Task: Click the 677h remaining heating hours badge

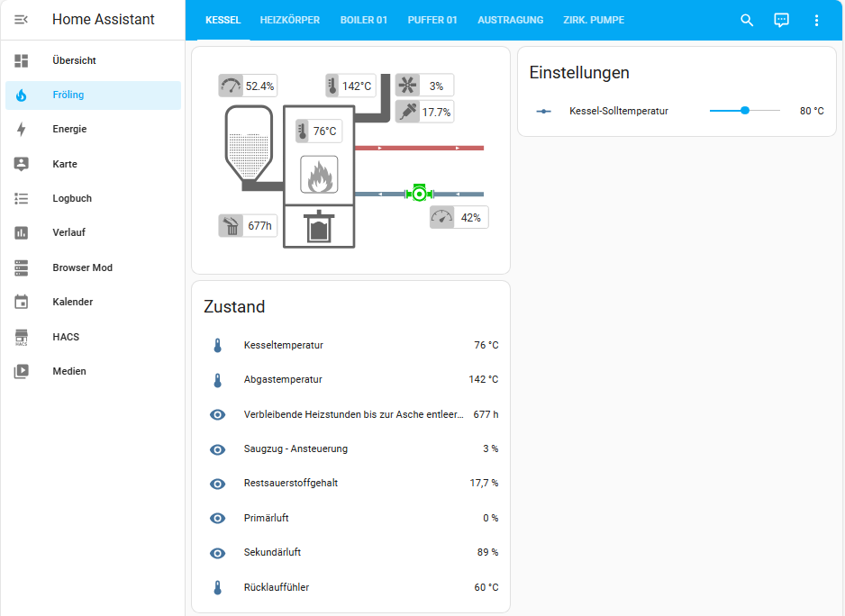Action: point(248,226)
